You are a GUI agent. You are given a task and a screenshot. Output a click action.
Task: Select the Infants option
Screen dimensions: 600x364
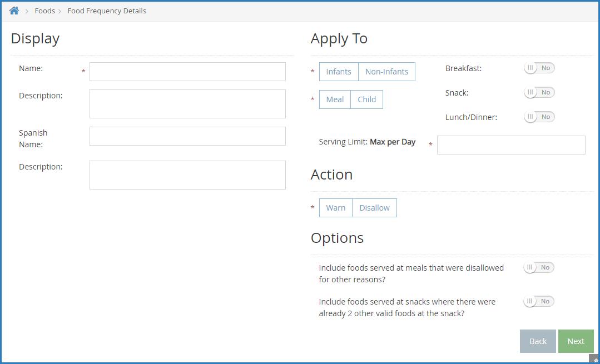point(339,72)
